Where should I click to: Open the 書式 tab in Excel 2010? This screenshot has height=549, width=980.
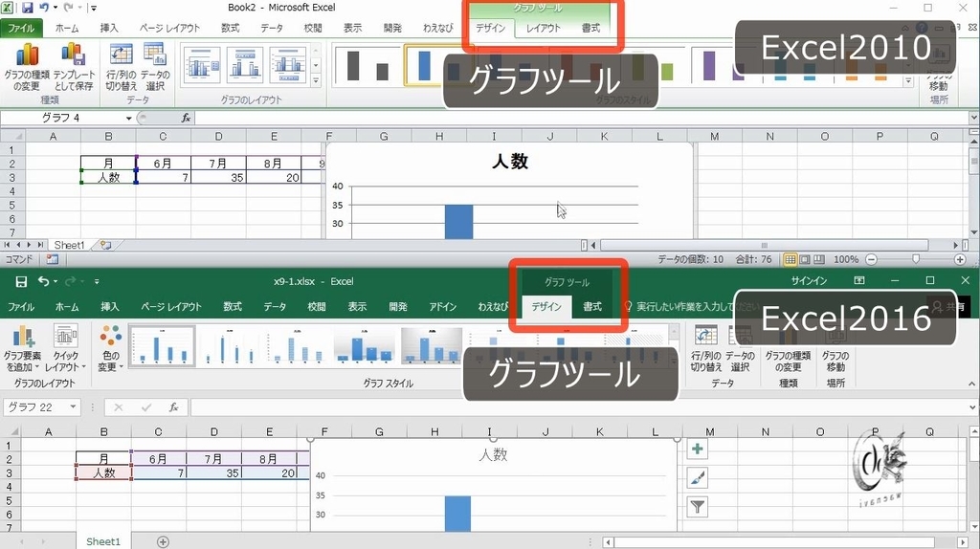click(590, 28)
